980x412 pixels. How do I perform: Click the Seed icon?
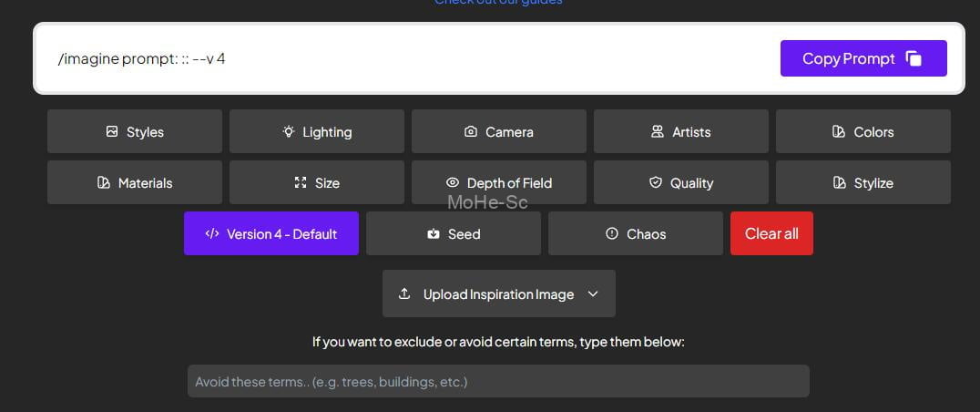(434, 234)
